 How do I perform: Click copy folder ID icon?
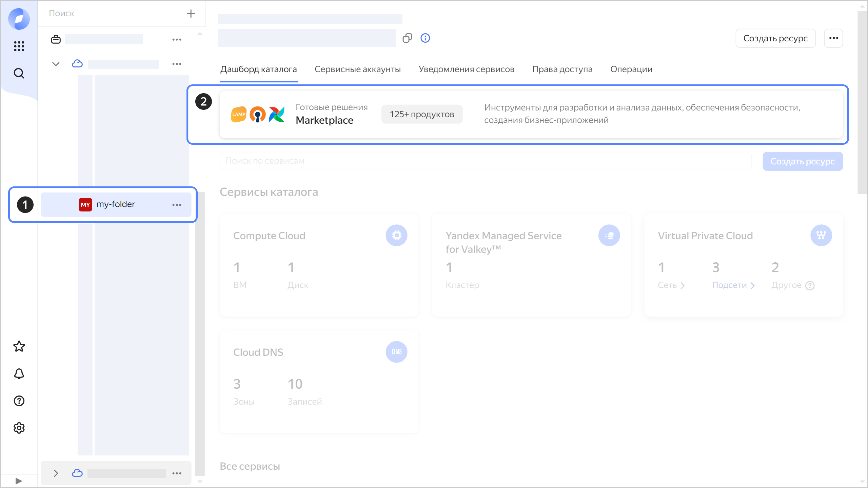pos(407,38)
